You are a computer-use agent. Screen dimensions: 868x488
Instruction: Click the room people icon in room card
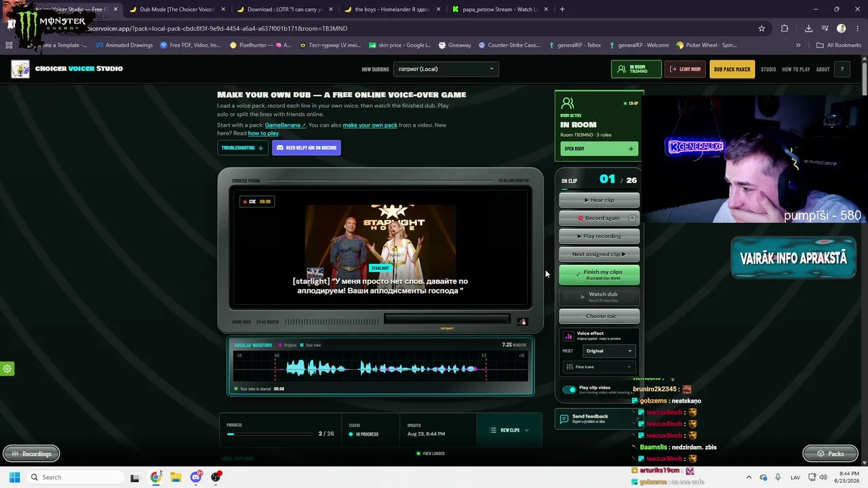pyautogui.click(x=568, y=103)
